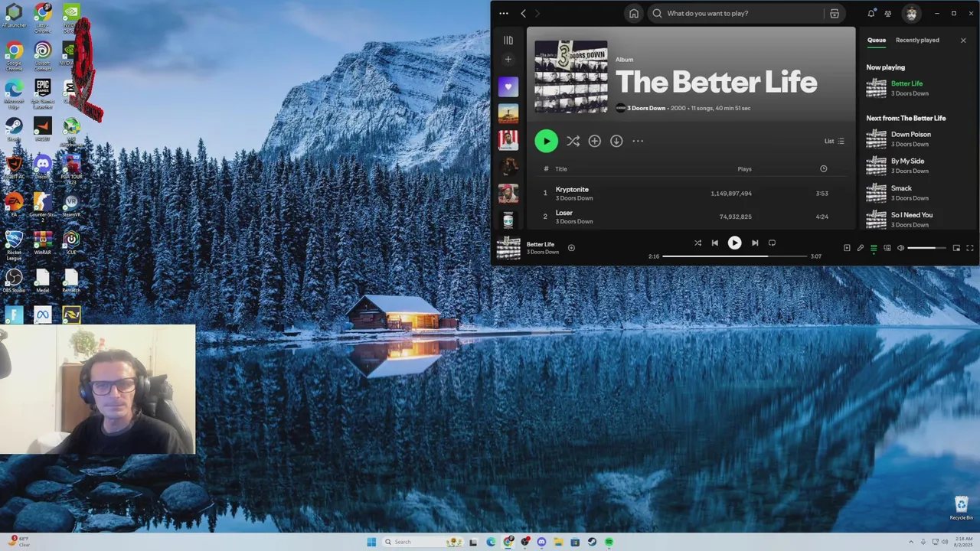980x551 pixels.
Task: Click The Better Life album cover art
Action: coord(570,77)
